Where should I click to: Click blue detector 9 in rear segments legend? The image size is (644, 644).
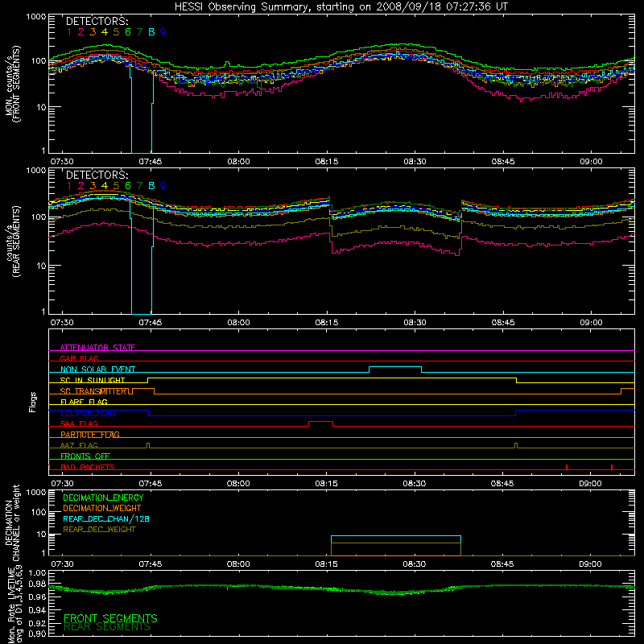163,186
